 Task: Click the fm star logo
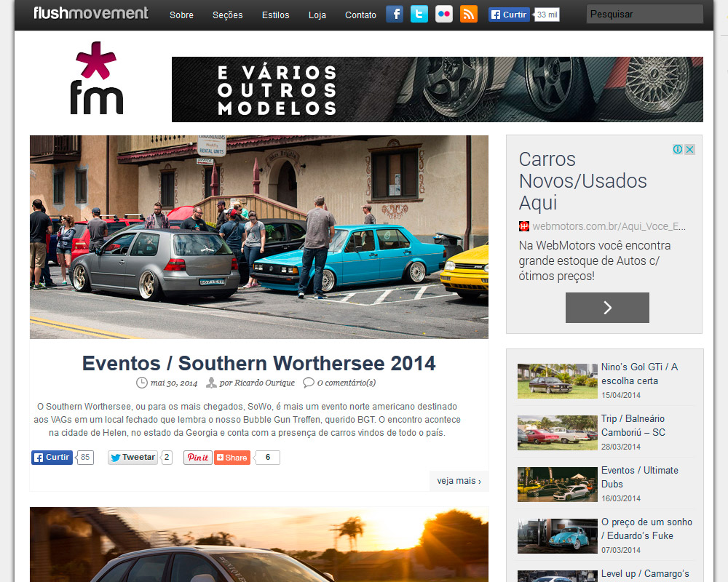[97, 78]
